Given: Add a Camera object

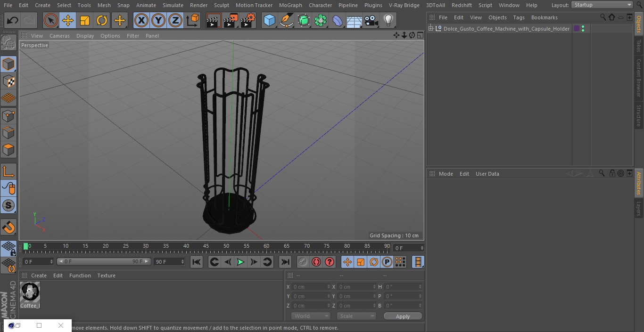Looking at the screenshot, I should [371, 20].
